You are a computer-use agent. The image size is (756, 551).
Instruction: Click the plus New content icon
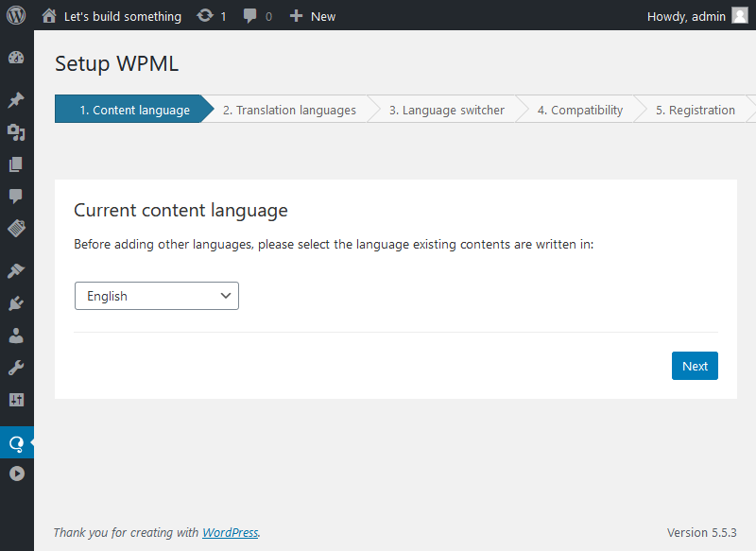(296, 16)
